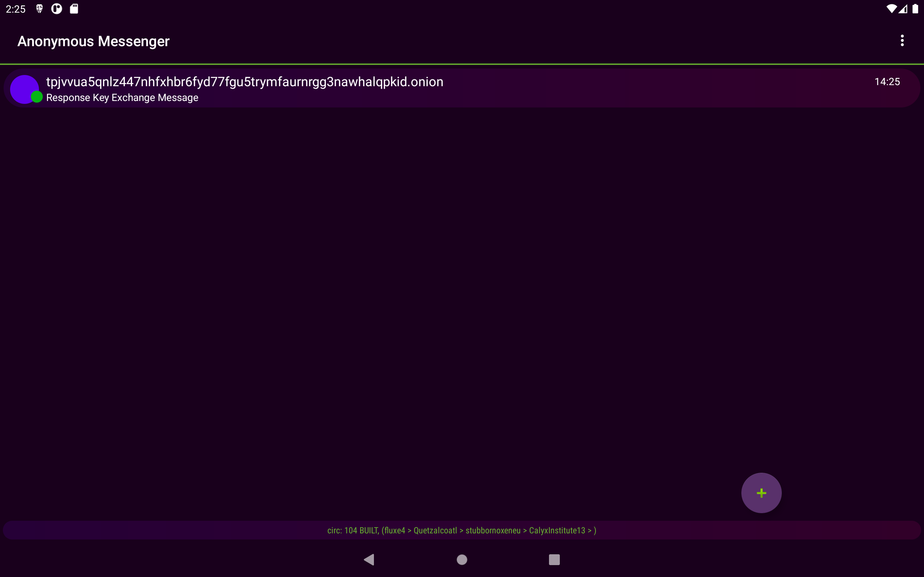Tap the green online status dot
924x577 pixels.
[37, 97]
